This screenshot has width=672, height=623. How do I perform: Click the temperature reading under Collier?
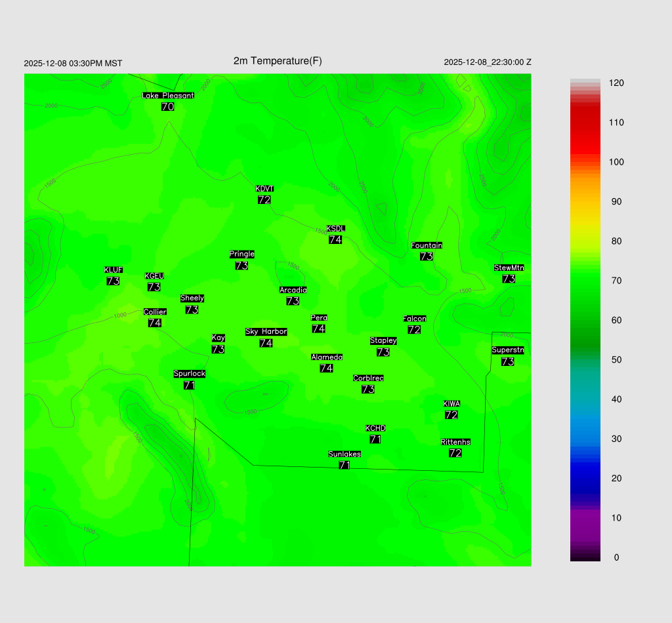(155, 323)
